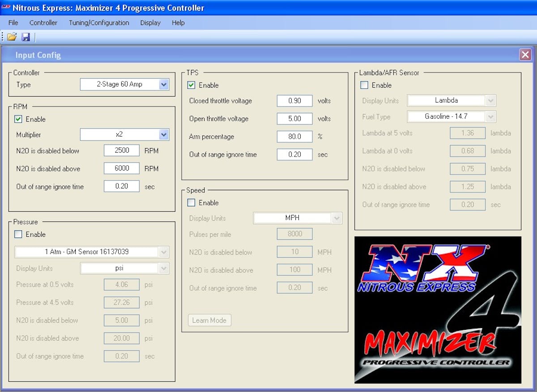Screen dimensions: 537x392
Task: Enable the Speed input checkbox
Action: [192, 203]
